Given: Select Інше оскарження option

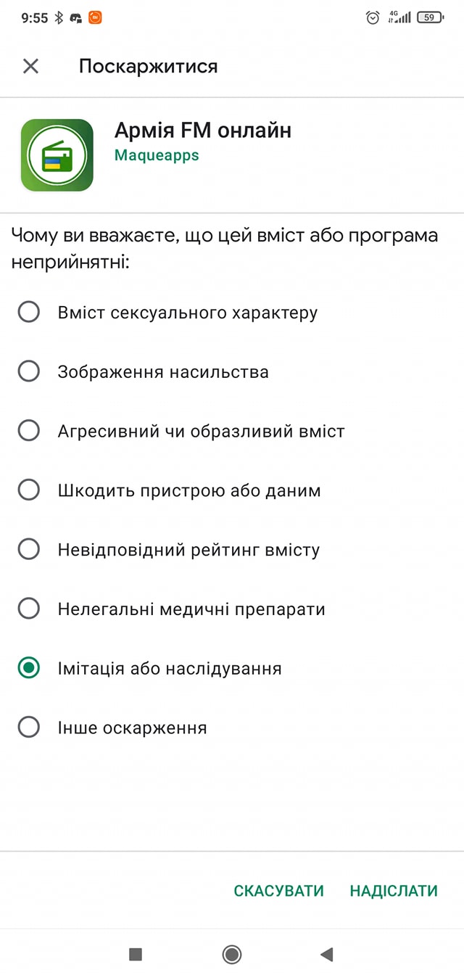Looking at the screenshot, I should pyautogui.click(x=28, y=728).
